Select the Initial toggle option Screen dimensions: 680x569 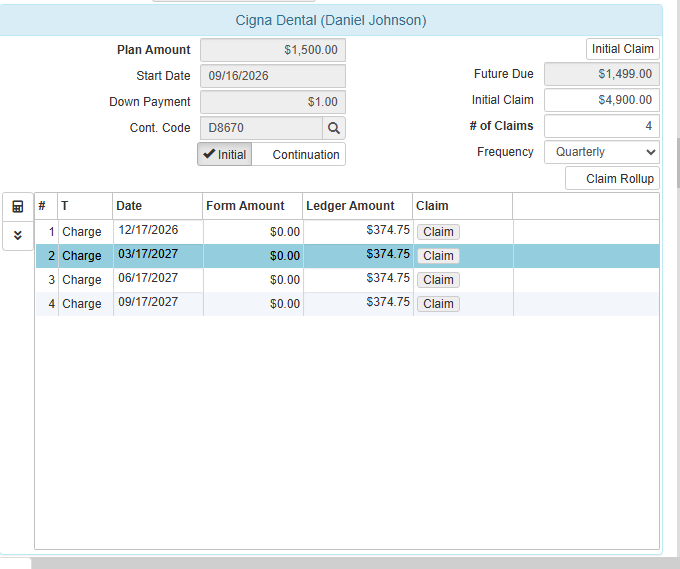(225, 154)
